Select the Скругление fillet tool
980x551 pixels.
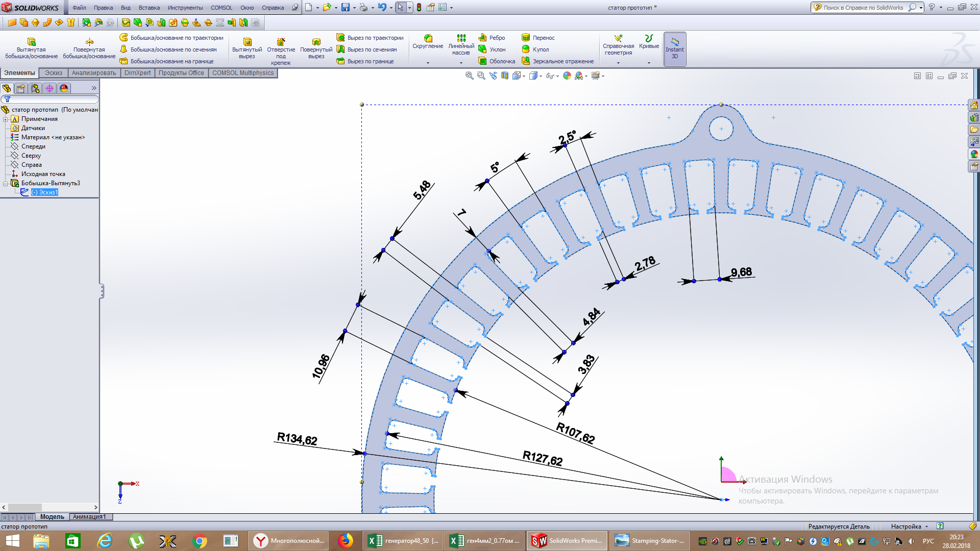pos(428,42)
